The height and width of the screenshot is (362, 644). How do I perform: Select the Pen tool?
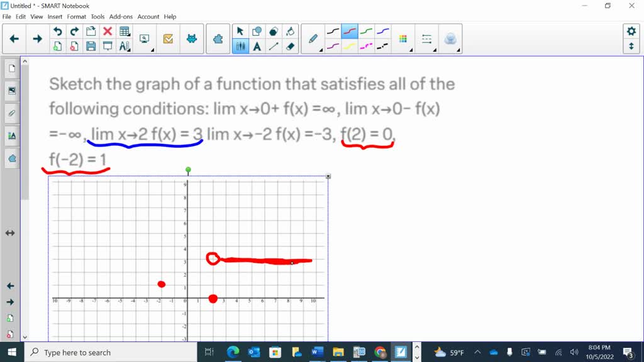point(313,38)
